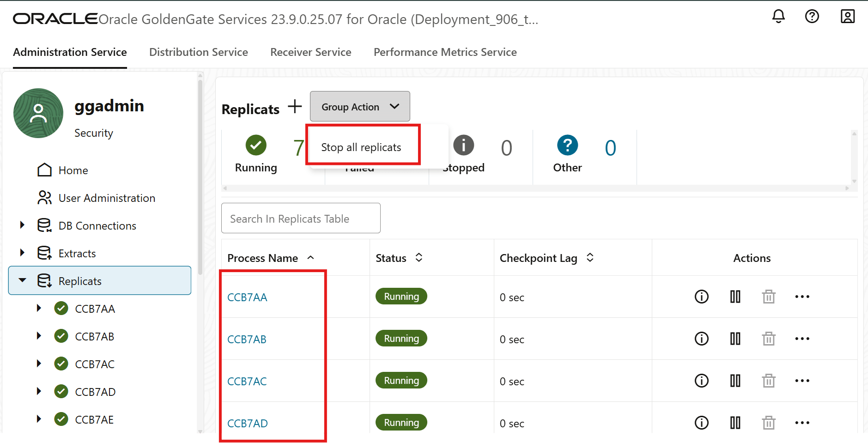Image resolution: width=868 pixels, height=443 pixels.
Task: Click the Search In Replicats Table field
Action: 301,218
